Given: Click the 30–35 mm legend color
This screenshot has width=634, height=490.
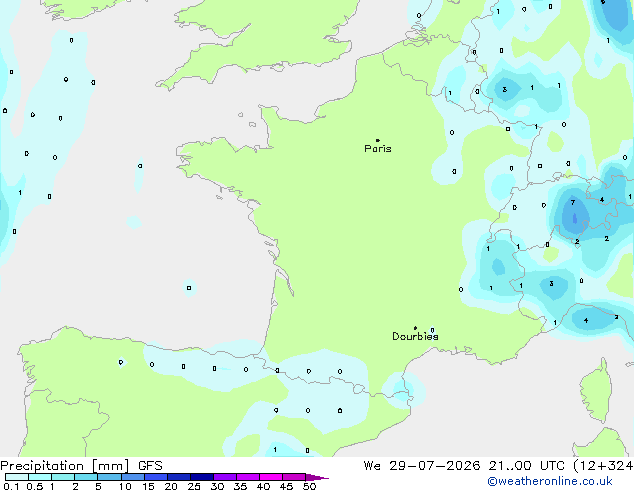Looking at the screenshot, I should pos(225,477).
